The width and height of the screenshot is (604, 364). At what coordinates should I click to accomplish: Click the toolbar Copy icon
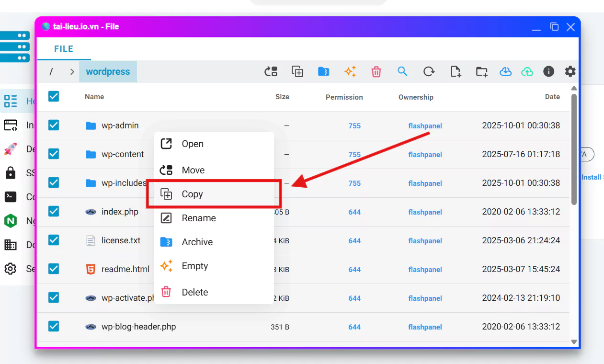(x=297, y=72)
